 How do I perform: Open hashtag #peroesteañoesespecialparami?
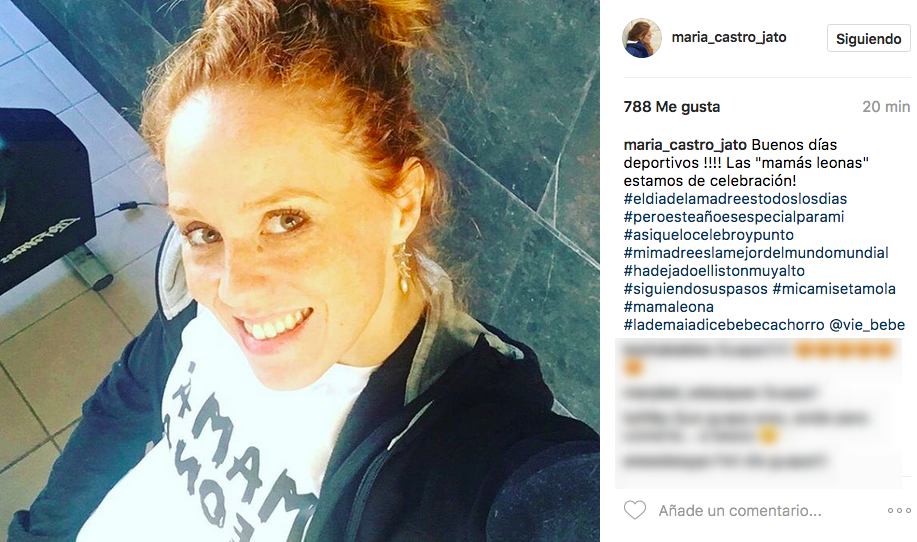pos(733,217)
